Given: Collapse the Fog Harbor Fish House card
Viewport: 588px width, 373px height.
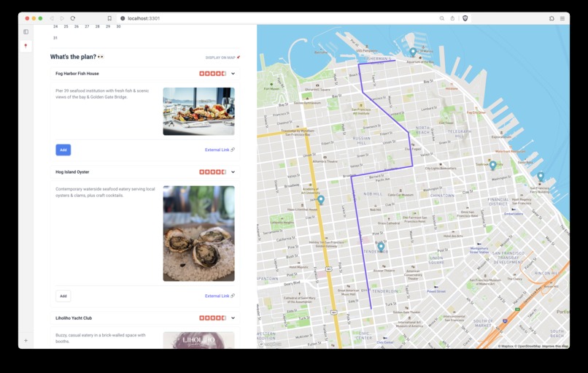Looking at the screenshot, I should pyautogui.click(x=233, y=74).
